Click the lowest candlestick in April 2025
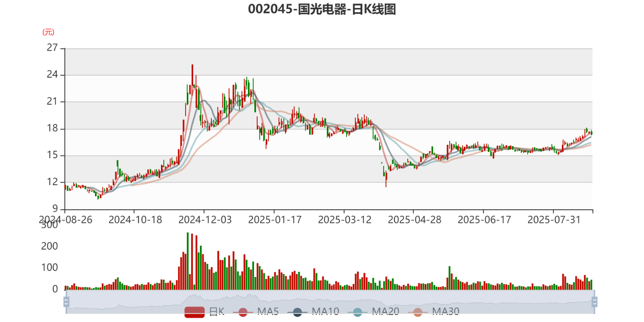Image resolution: width=644 pixels, height=322 pixels. [386, 179]
